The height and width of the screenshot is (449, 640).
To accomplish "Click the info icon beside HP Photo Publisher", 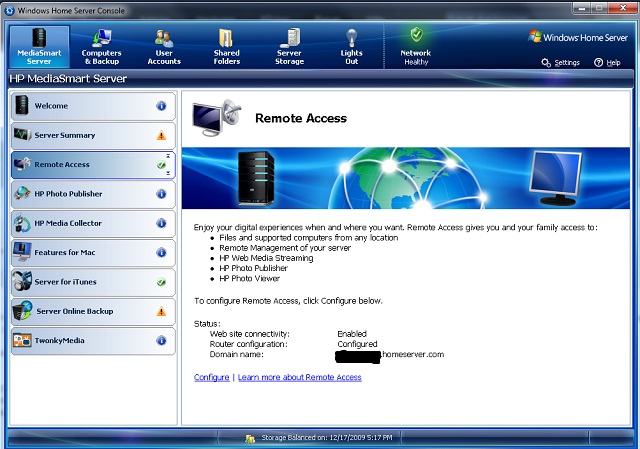I will [x=161, y=194].
